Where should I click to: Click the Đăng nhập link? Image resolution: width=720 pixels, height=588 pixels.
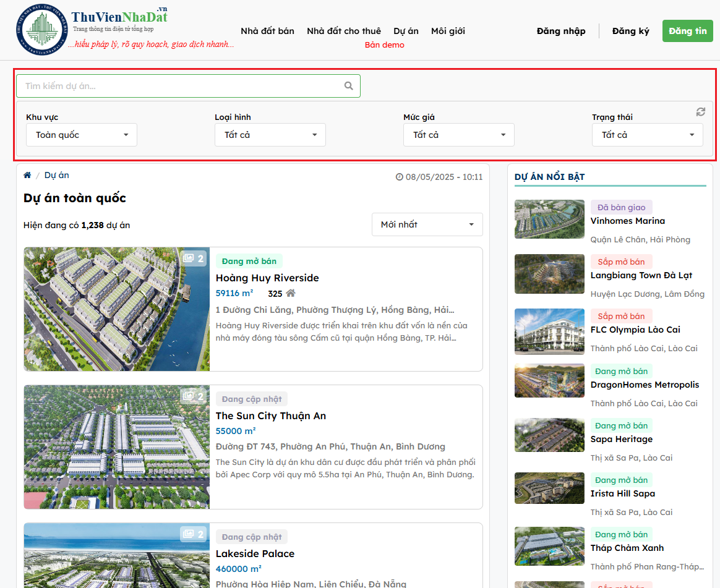[x=561, y=31]
